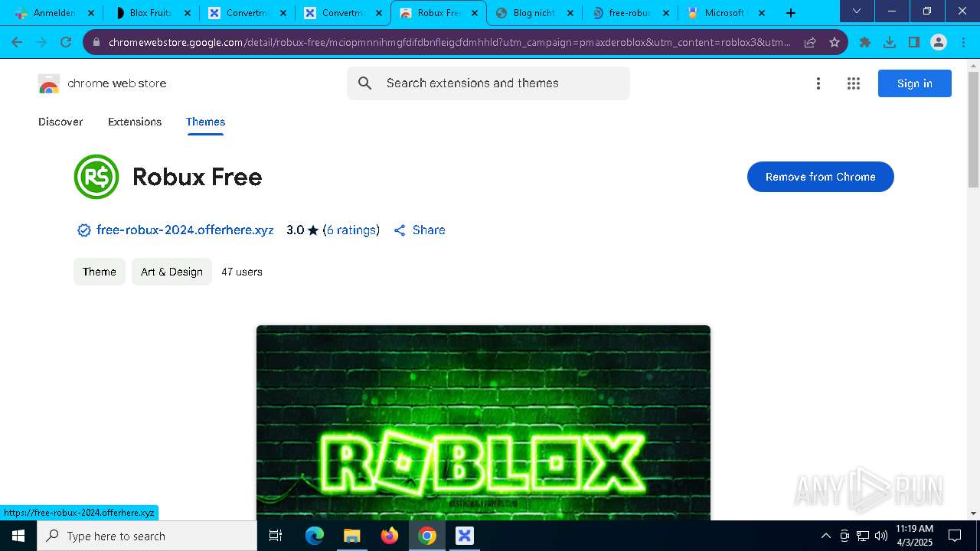Show hidden system tray icons
980x551 pixels.
point(825,536)
